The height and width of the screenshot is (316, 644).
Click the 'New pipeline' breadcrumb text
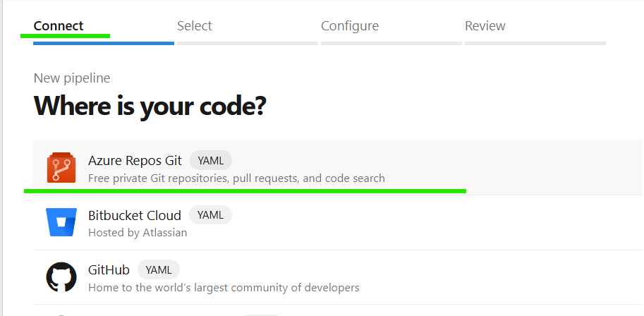coord(72,78)
